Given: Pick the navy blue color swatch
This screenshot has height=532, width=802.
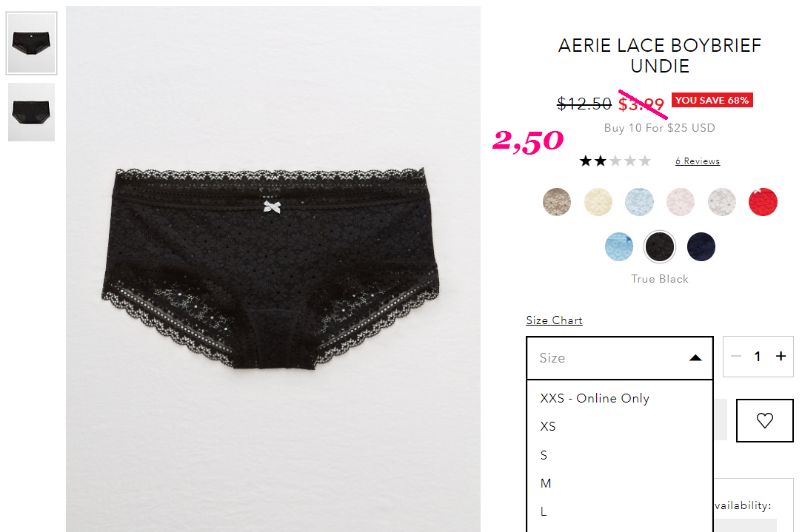Looking at the screenshot, I should (x=701, y=247).
